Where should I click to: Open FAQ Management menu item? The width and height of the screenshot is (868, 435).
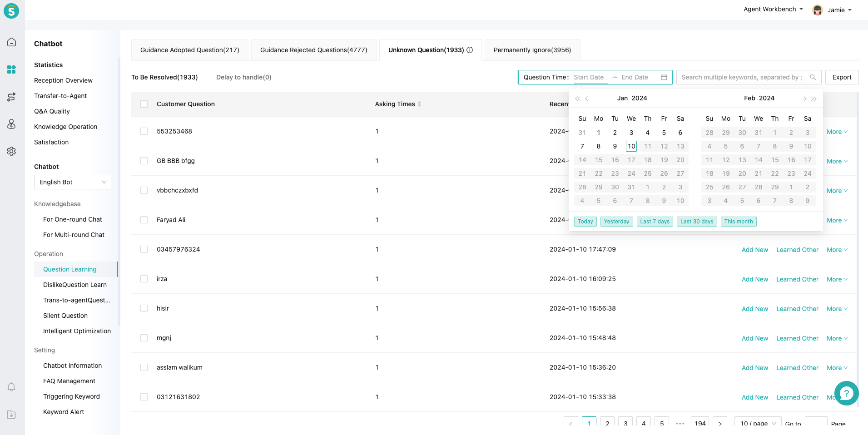point(69,381)
